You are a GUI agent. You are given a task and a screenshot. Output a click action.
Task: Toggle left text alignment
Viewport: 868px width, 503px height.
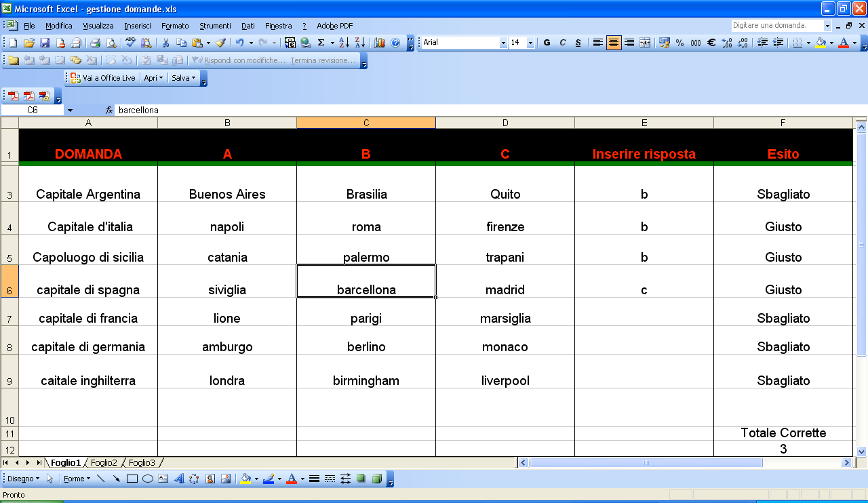598,43
